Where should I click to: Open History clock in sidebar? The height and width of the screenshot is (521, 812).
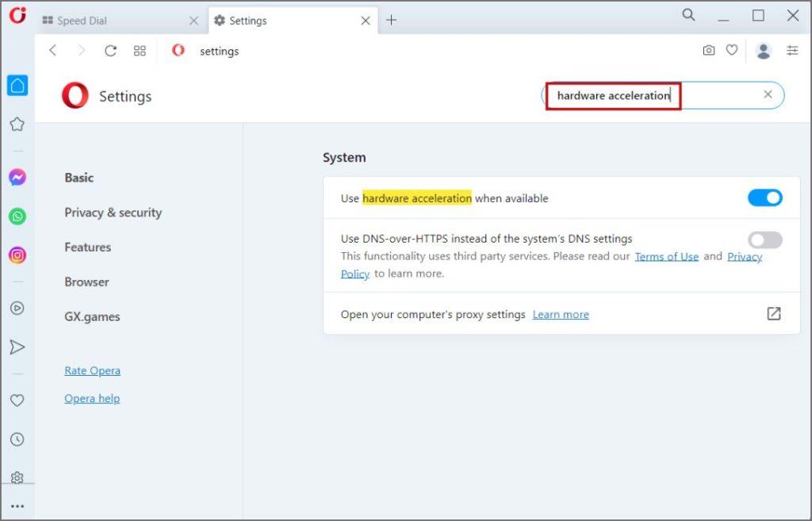coord(17,439)
